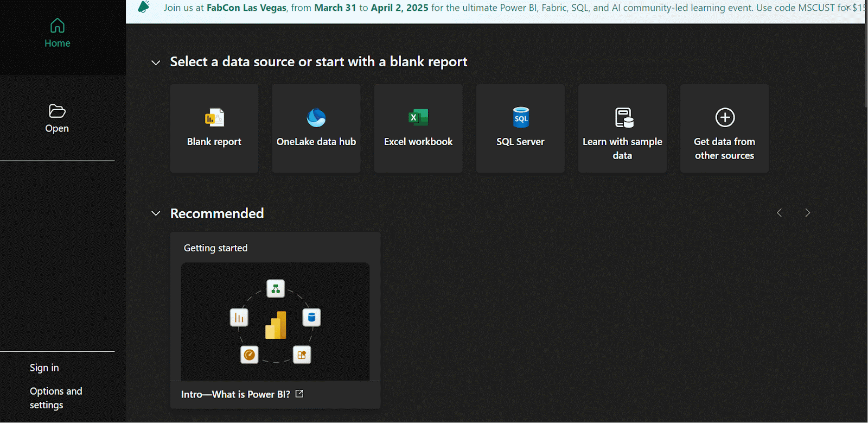Open Options and settings
The height and width of the screenshot is (423, 868).
(56, 398)
